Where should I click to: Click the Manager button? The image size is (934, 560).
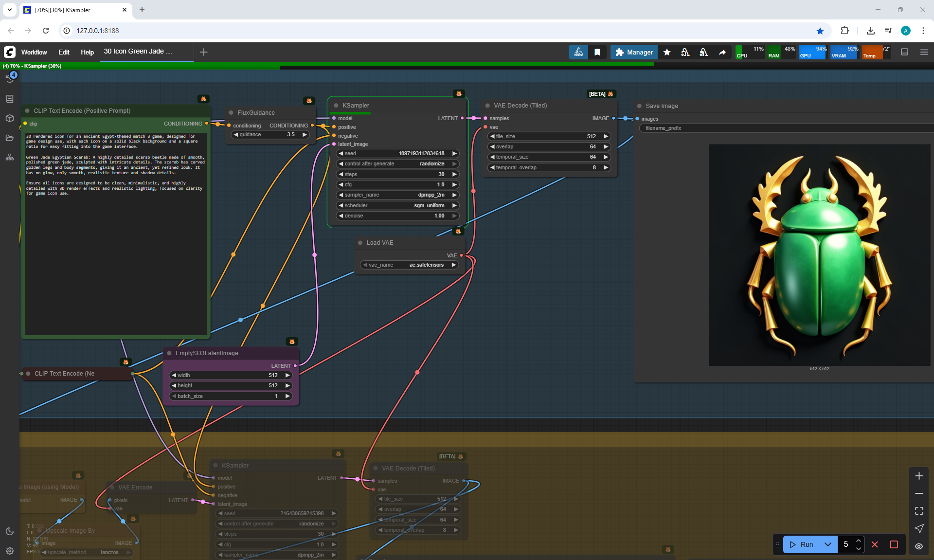tap(634, 52)
